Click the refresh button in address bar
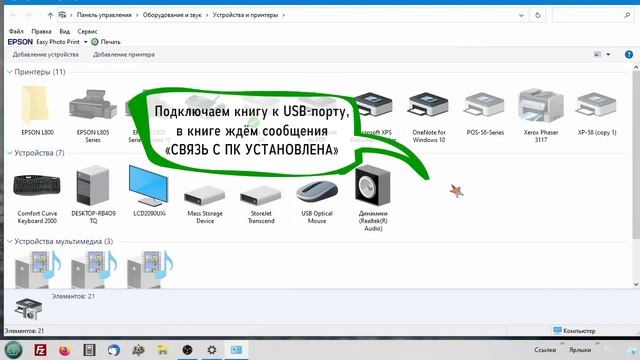This screenshot has height=360, width=640. (x=538, y=16)
